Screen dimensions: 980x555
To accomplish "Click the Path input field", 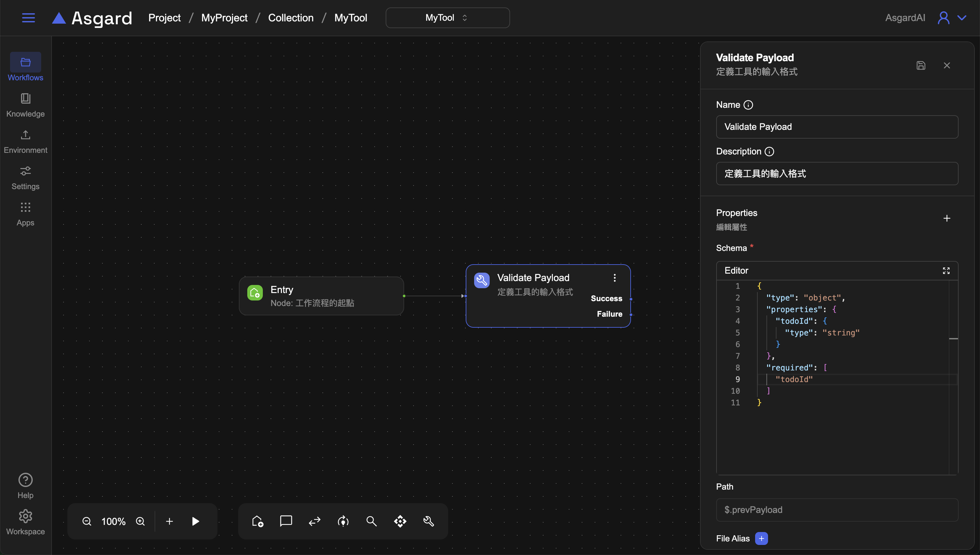I will pos(836,510).
